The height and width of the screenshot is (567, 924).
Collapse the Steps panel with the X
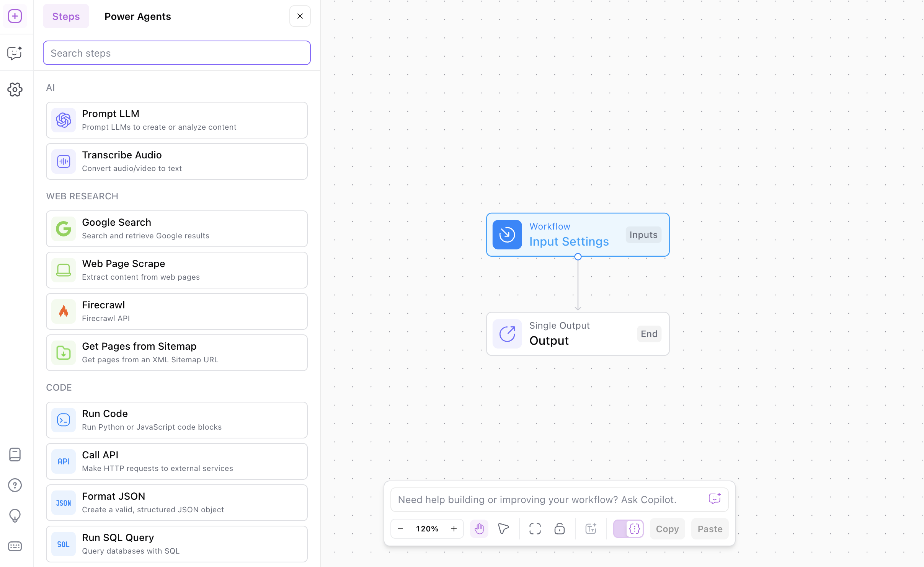300,16
